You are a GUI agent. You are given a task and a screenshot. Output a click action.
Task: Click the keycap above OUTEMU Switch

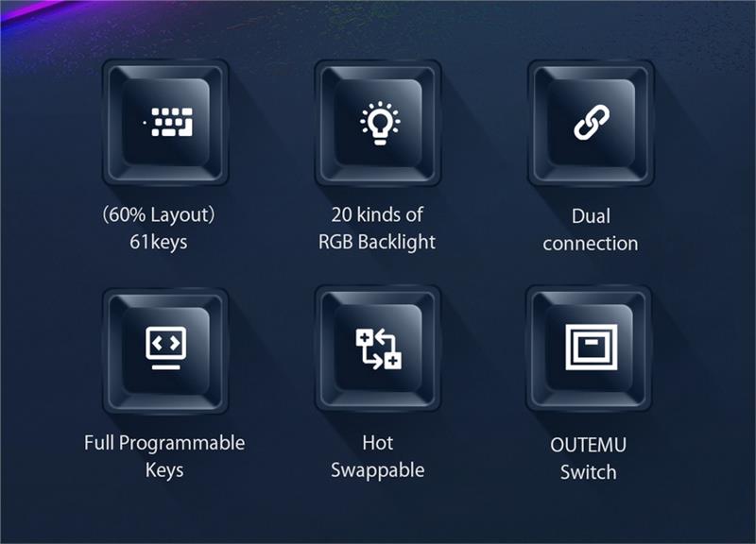pyautogui.click(x=589, y=348)
